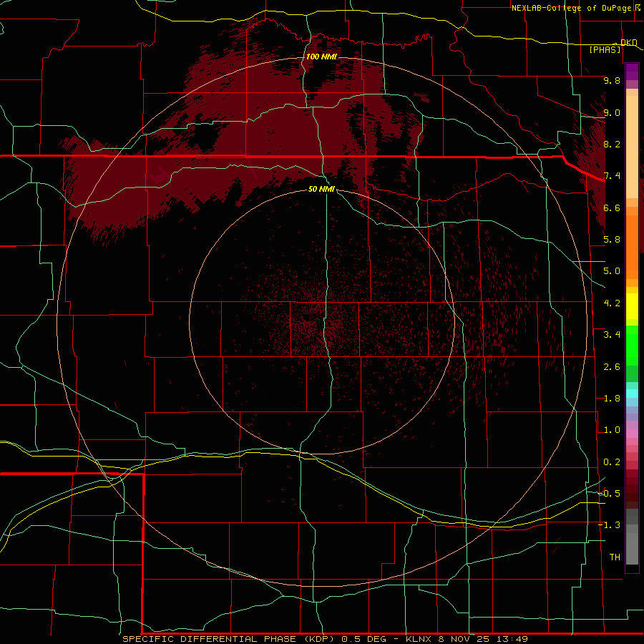Click the TH threshold label

tap(615, 557)
